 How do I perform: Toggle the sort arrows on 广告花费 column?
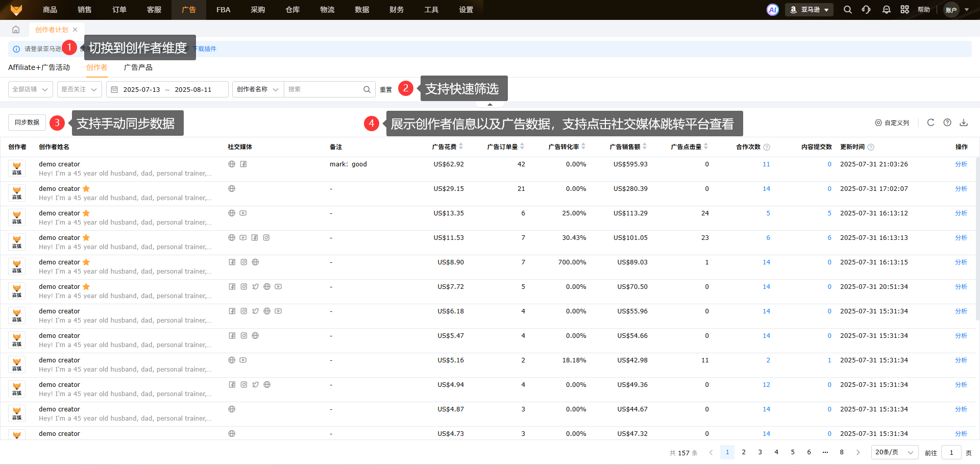click(x=461, y=146)
